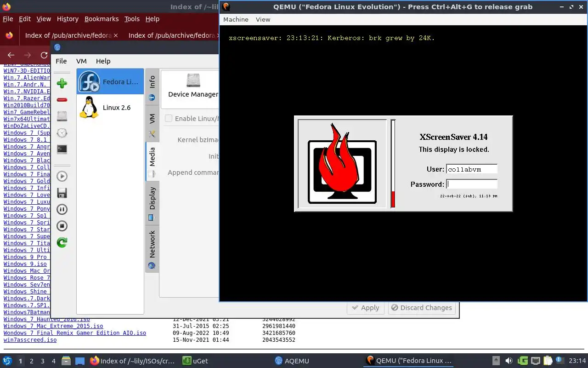The height and width of the screenshot is (368, 588).
Task: Click the 3421685760 file size value
Action: point(279,333)
